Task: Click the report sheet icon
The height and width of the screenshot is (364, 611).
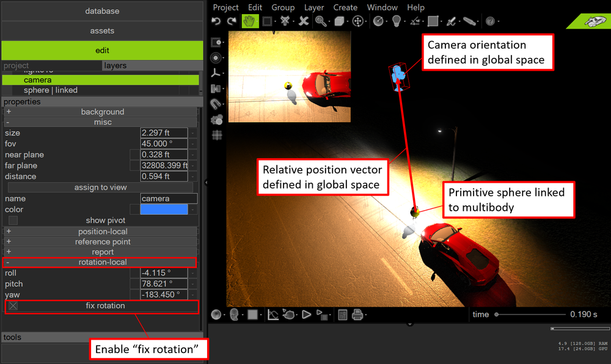Action: coord(343,315)
